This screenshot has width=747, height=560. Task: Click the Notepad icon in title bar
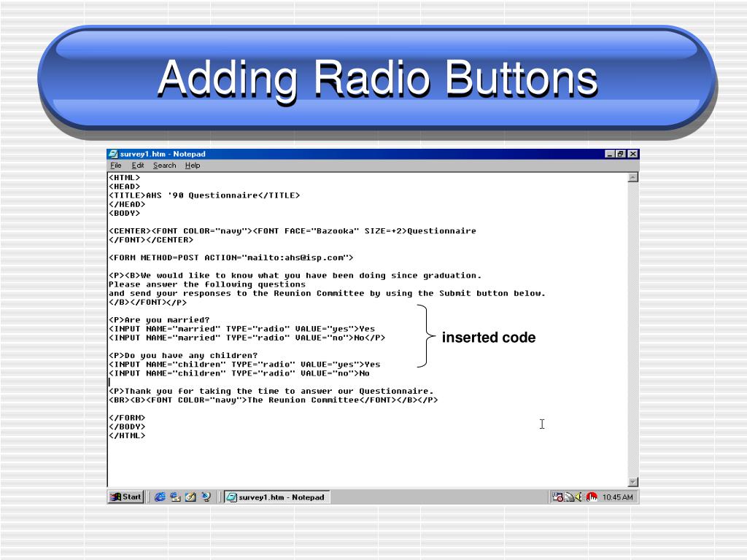[x=113, y=154]
